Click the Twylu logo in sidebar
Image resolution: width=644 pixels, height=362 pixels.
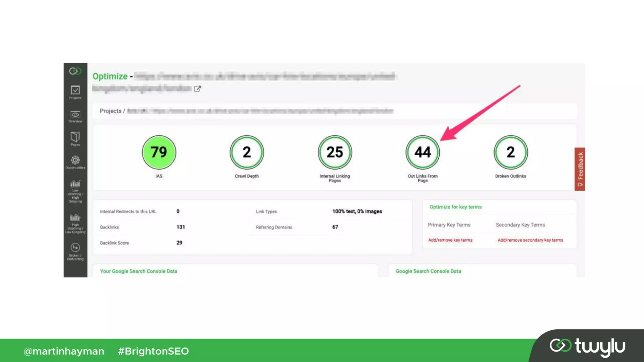[75, 71]
